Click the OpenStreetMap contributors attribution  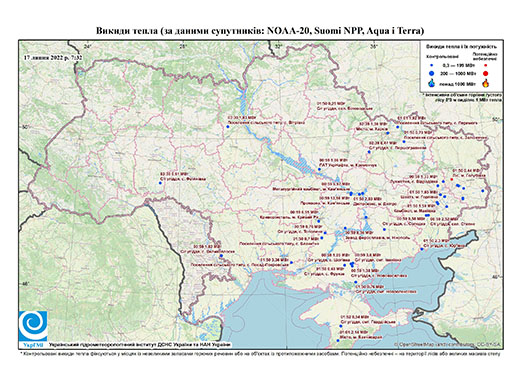click(x=448, y=344)
